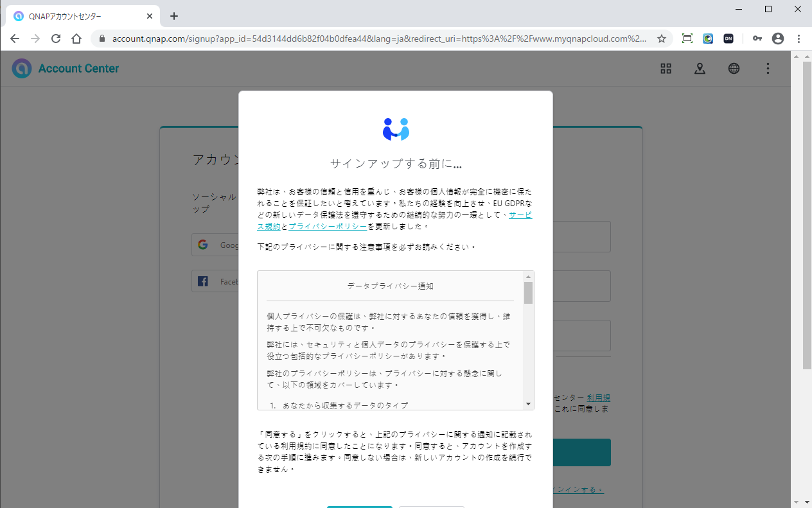The width and height of the screenshot is (812, 508).
Task: Focus the account.qnap.com address bar
Action: [379, 39]
